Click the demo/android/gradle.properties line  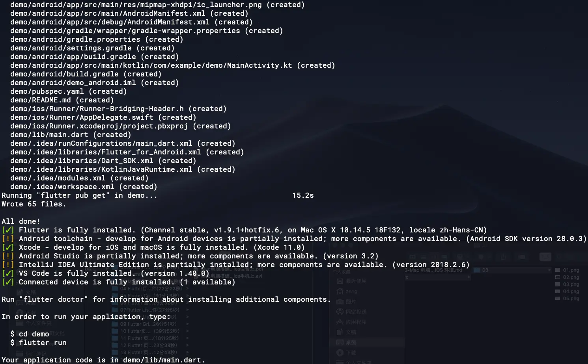97,39
